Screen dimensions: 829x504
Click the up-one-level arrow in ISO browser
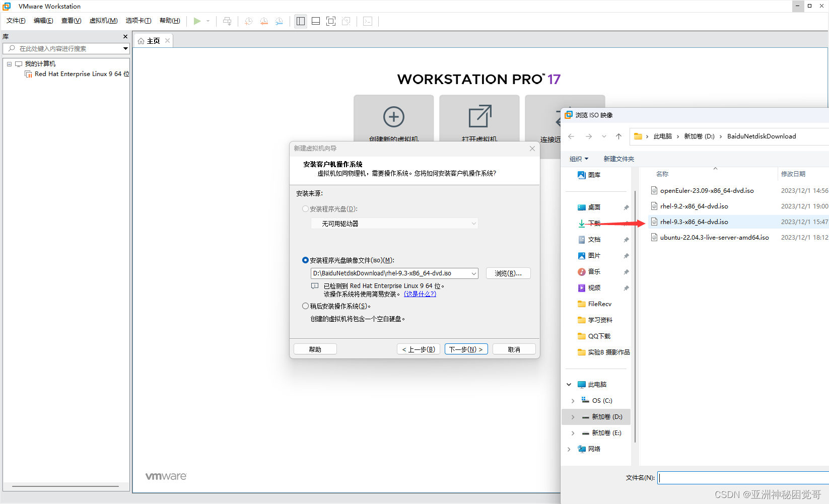point(618,136)
